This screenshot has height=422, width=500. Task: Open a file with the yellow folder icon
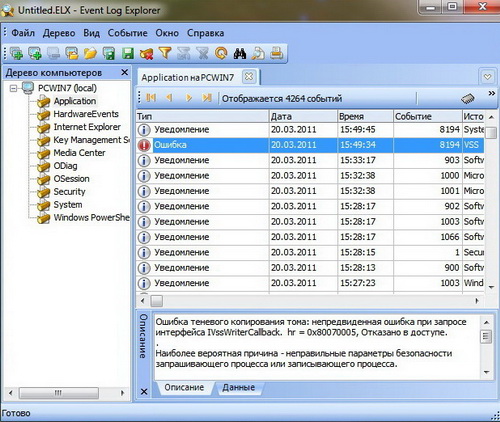pyautogui.click(x=90, y=53)
